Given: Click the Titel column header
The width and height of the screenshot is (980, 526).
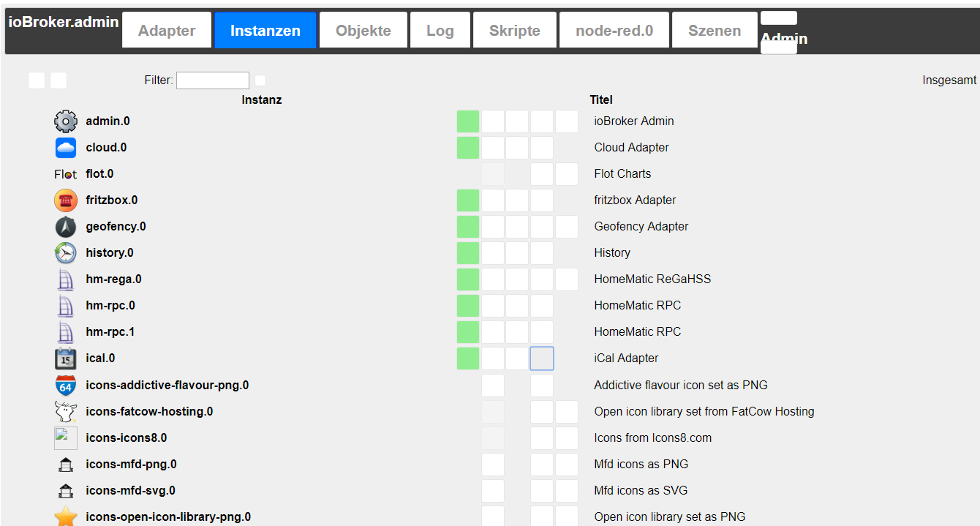Looking at the screenshot, I should [601, 99].
